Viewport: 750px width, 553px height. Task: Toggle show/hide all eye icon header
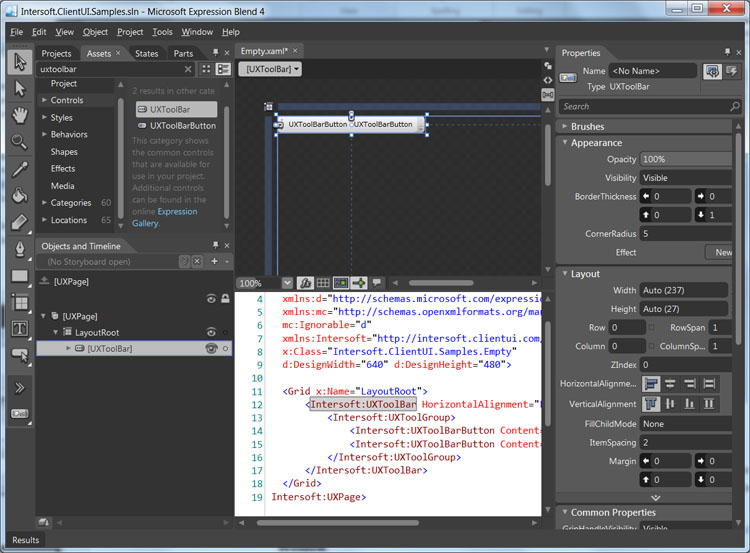(x=211, y=299)
